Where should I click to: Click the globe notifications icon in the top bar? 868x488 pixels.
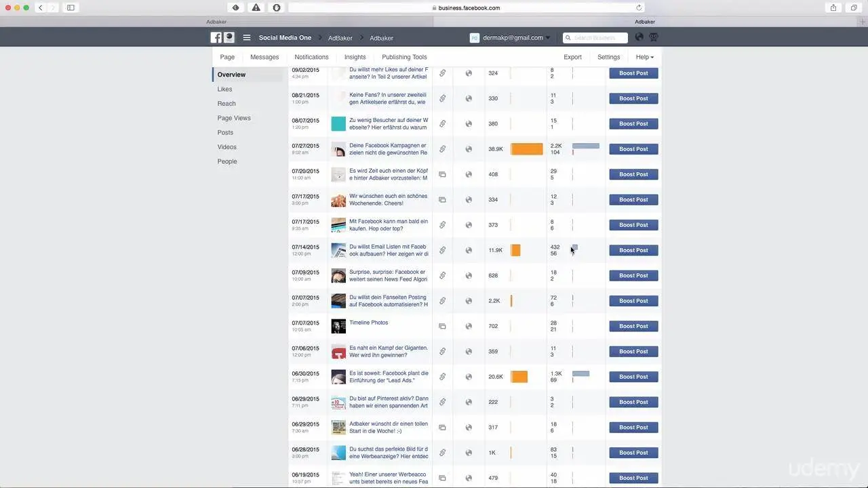(x=638, y=37)
